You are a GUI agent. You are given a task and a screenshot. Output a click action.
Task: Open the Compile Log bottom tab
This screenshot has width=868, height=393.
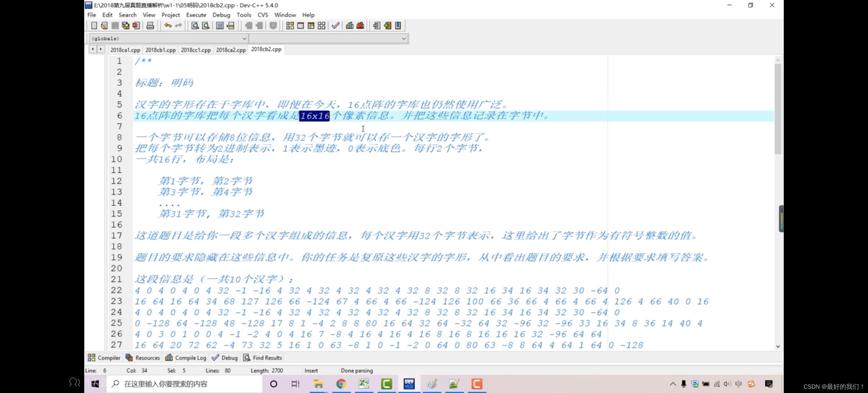(x=186, y=358)
